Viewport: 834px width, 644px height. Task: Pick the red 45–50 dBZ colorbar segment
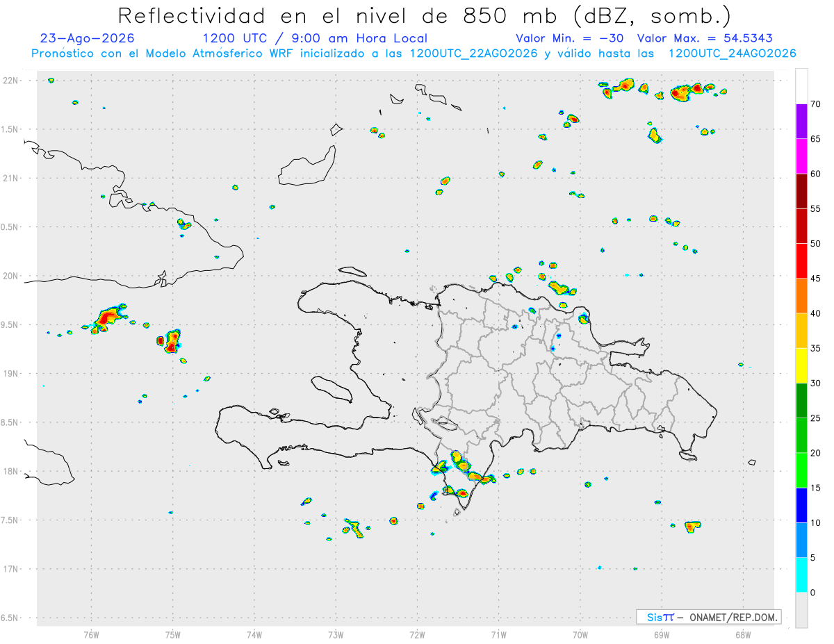(801, 261)
